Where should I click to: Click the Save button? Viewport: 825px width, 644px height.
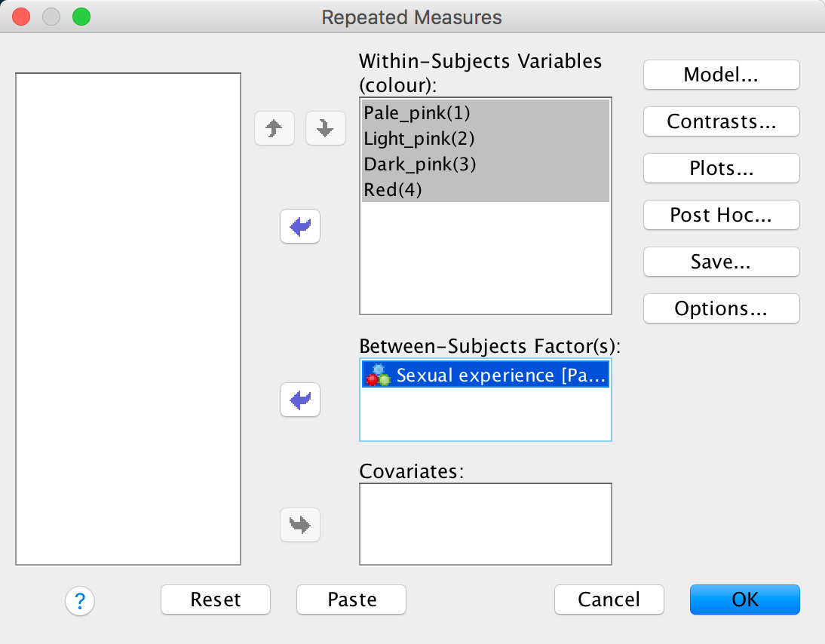coord(721,262)
